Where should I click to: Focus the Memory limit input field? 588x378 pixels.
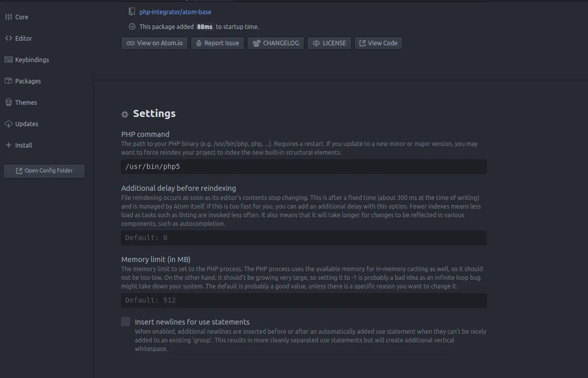(304, 300)
